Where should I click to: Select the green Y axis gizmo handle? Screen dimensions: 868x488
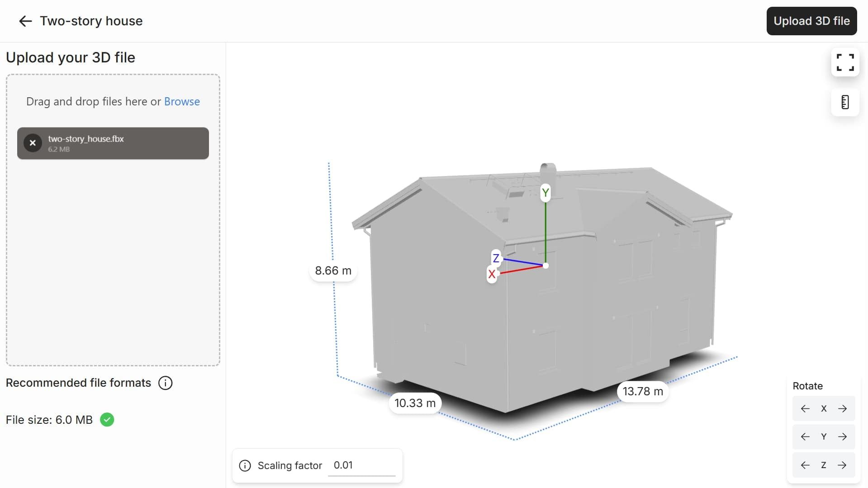[545, 192]
